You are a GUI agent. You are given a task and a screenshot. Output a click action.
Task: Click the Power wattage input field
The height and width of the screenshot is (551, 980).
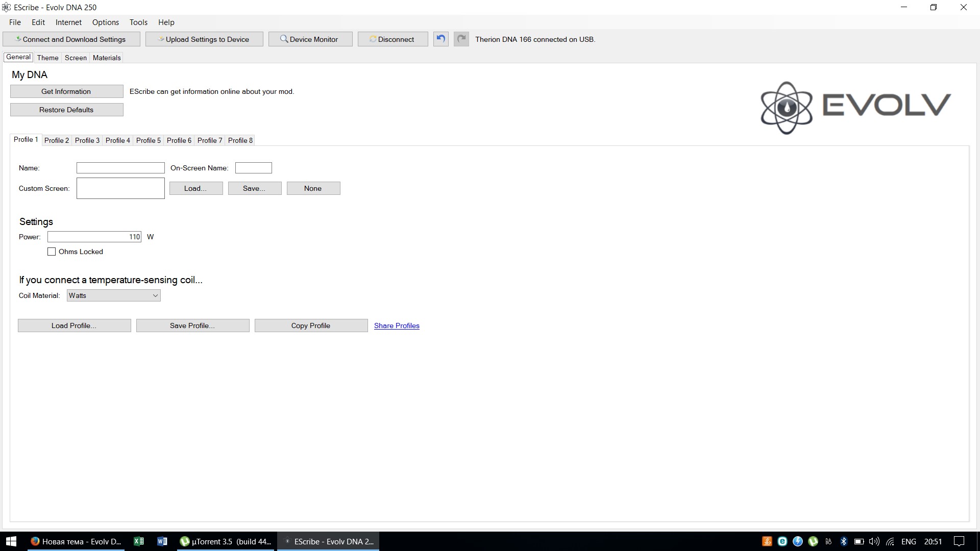tap(94, 237)
